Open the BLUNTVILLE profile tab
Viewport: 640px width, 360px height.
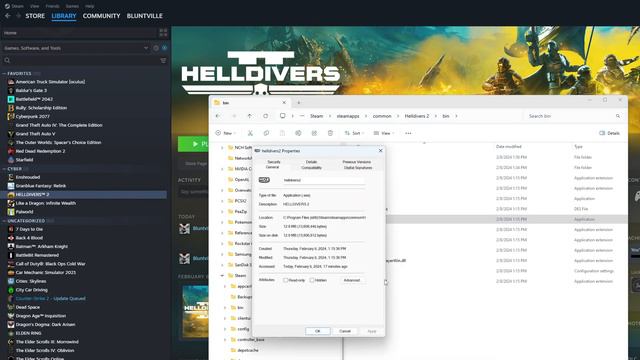click(144, 16)
